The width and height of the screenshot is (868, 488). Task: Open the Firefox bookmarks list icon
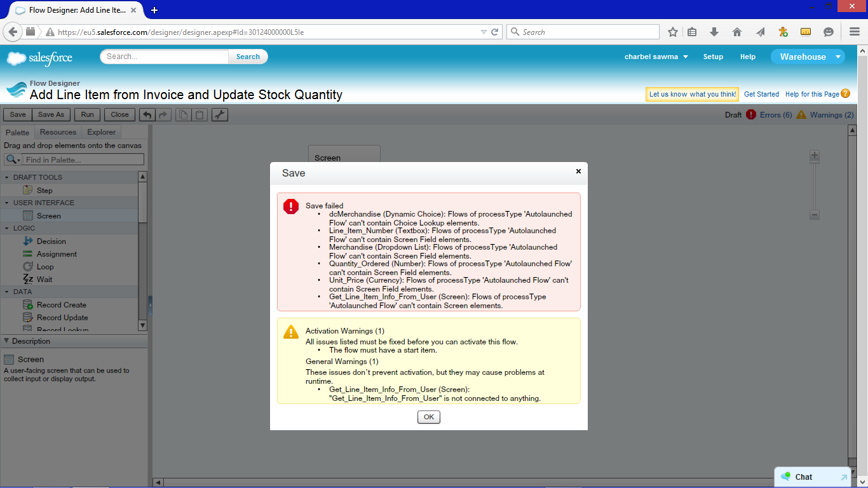tap(693, 32)
